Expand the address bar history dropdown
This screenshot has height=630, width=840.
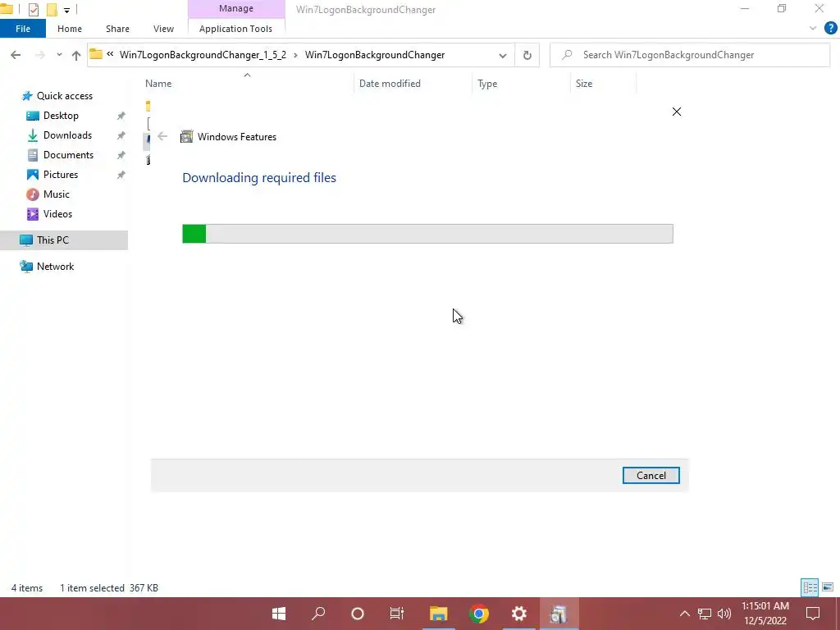[x=503, y=55]
